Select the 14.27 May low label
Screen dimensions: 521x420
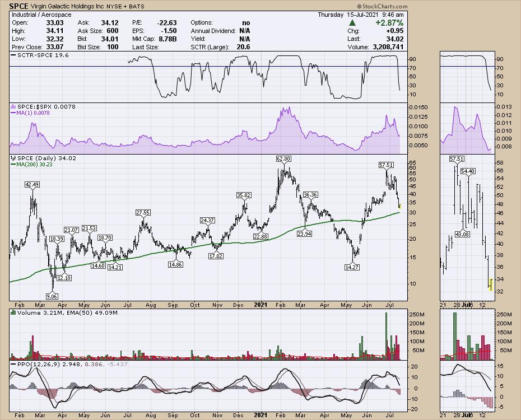tap(352, 268)
